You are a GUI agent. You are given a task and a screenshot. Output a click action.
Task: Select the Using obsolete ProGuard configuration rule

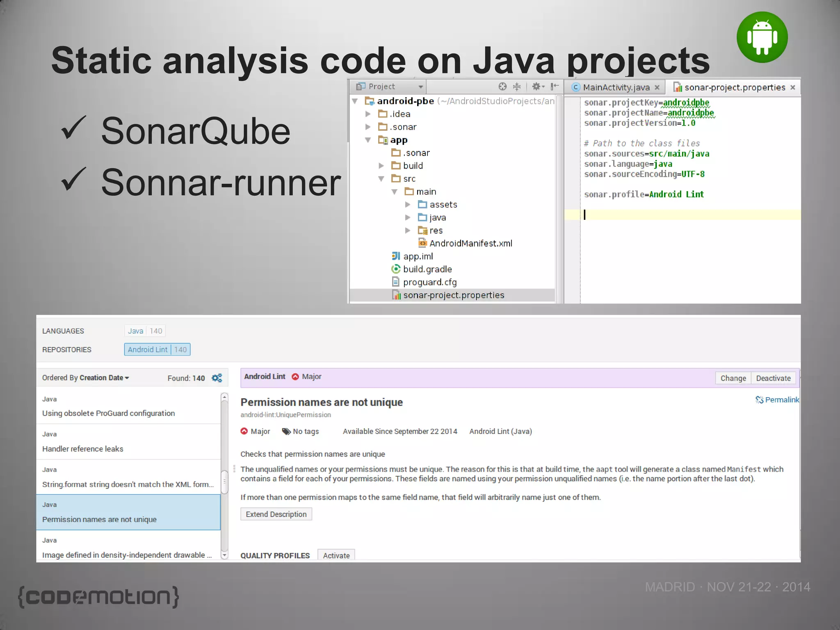pos(128,406)
